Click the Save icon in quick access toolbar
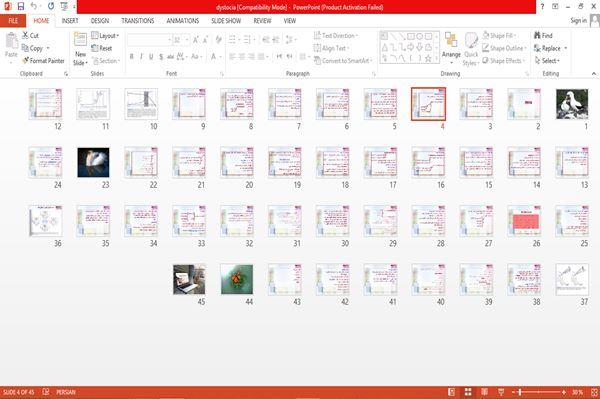Viewport: 600px width, 399px height. coord(21,6)
